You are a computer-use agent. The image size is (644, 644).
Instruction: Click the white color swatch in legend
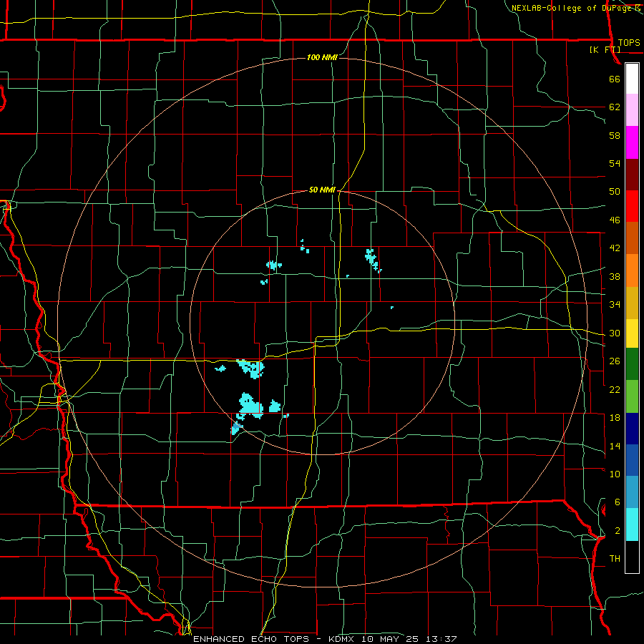632,79
